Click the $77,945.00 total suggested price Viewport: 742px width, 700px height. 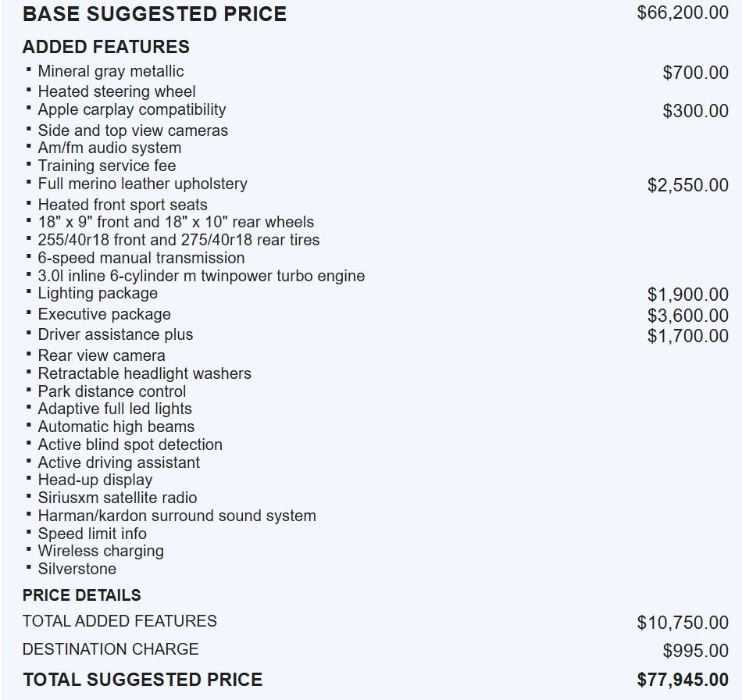[682, 680]
